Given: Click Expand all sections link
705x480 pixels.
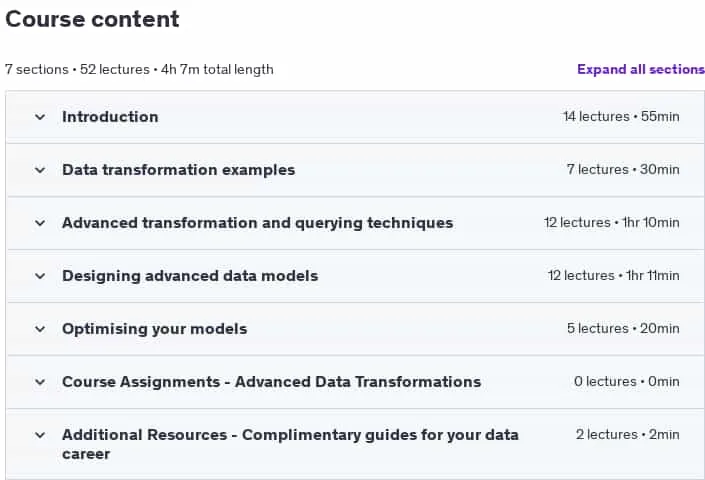Looking at the screenshot, I should (641, 69).
